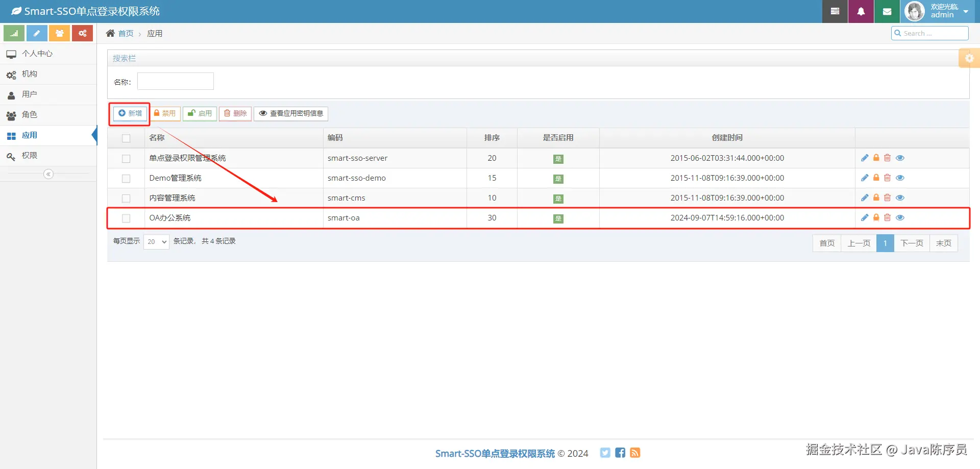Check the Demo管理系统 row checkbox
980x469 pixels.
coord(126,179)
